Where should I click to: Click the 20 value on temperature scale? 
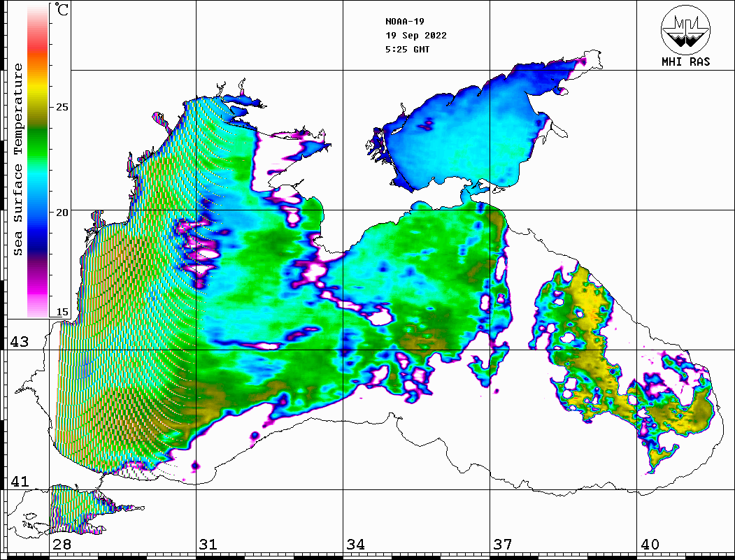62,213
